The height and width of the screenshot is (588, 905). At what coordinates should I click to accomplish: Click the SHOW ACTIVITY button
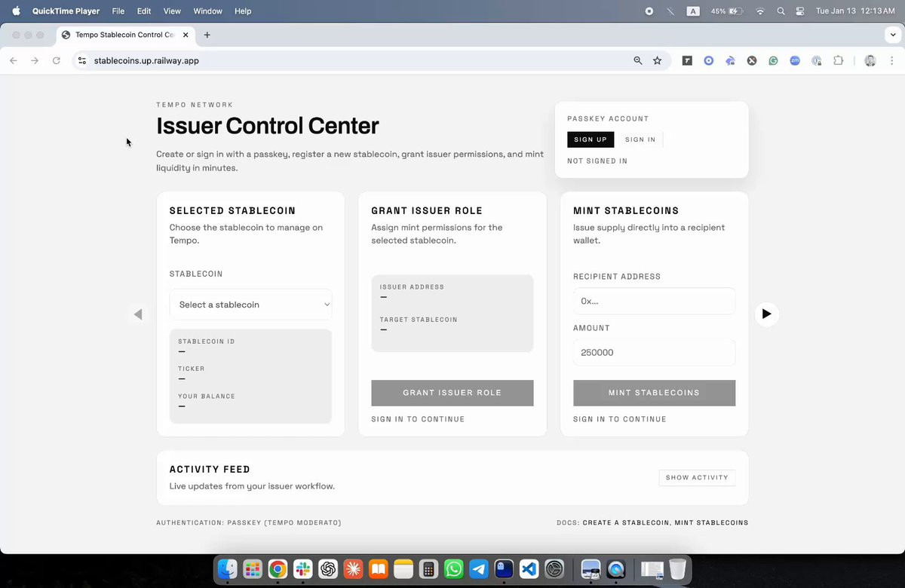click(697, 477)
